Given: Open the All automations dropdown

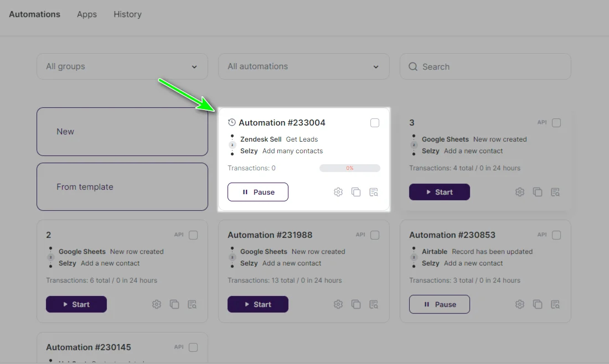Looking at the screenshot, I should [303, 66].
